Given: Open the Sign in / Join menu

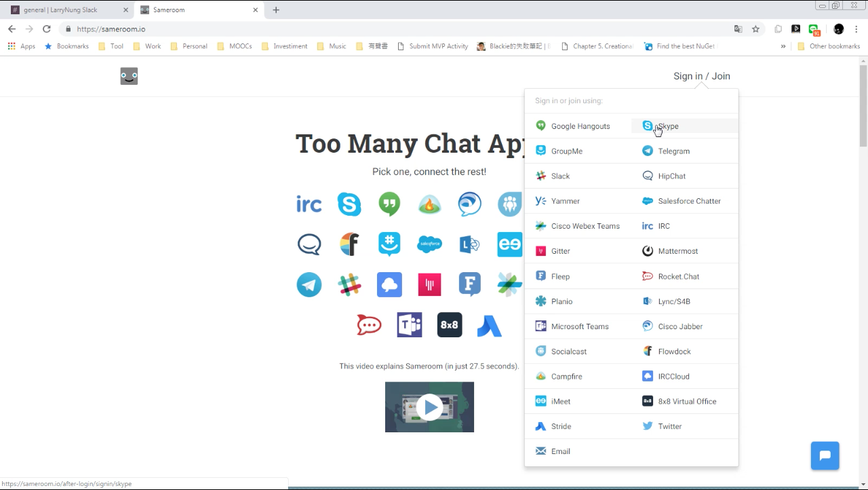Looking at the screenshot, I should pos(702,76).
